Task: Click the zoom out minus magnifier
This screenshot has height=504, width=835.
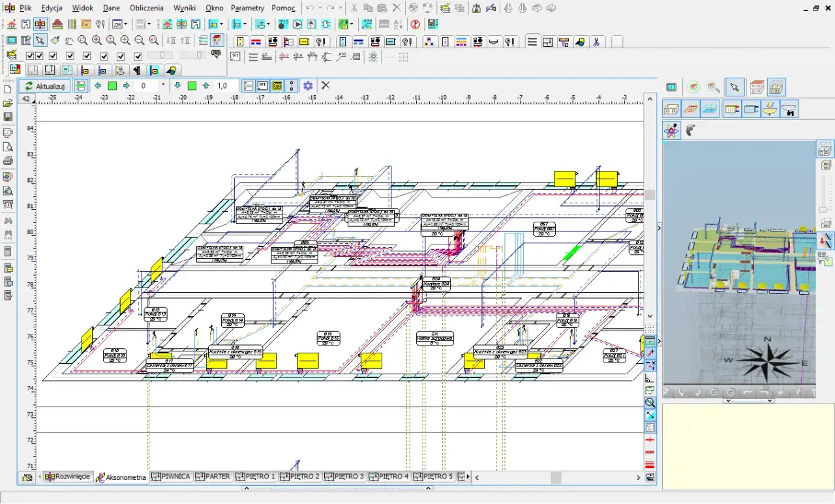Action: coord(140,41)
